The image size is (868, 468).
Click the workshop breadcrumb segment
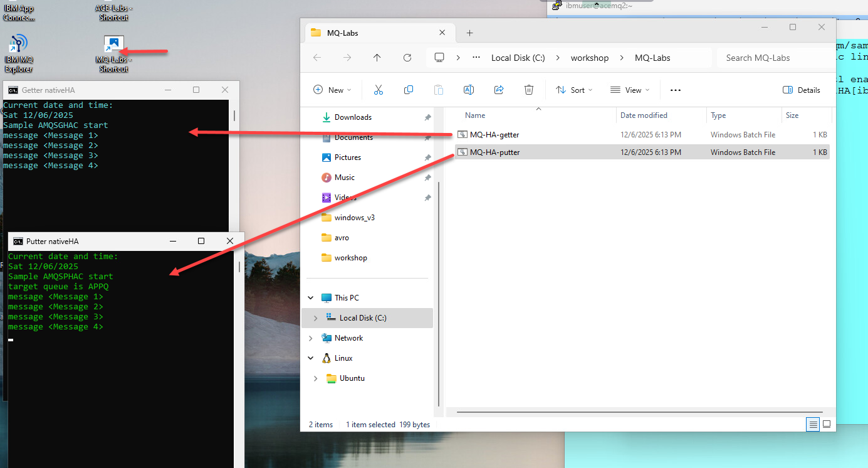pyautogui.click(x=590, y=58)
